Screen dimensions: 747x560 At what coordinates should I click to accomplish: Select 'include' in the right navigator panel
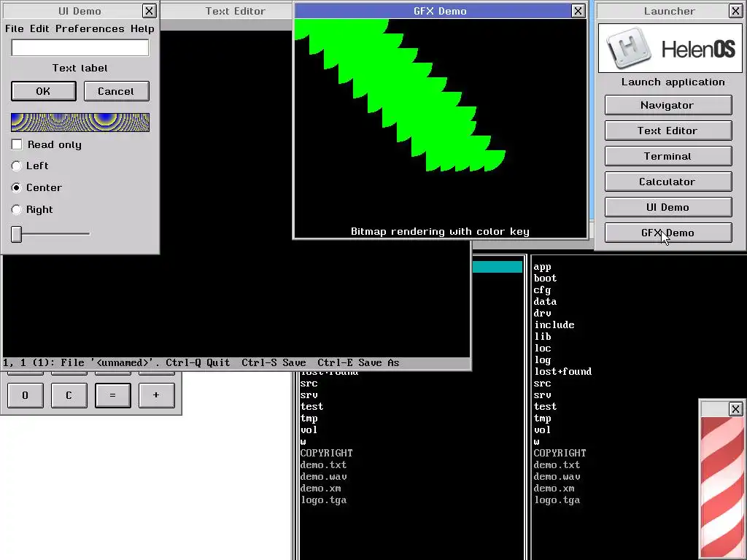coord(554,324)
